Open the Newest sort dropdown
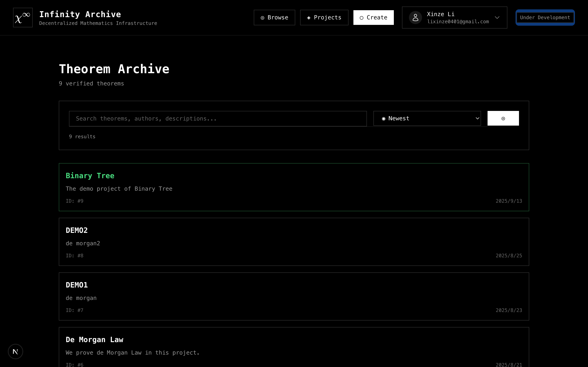Viewport: 588px width, 367px height. 427,118
